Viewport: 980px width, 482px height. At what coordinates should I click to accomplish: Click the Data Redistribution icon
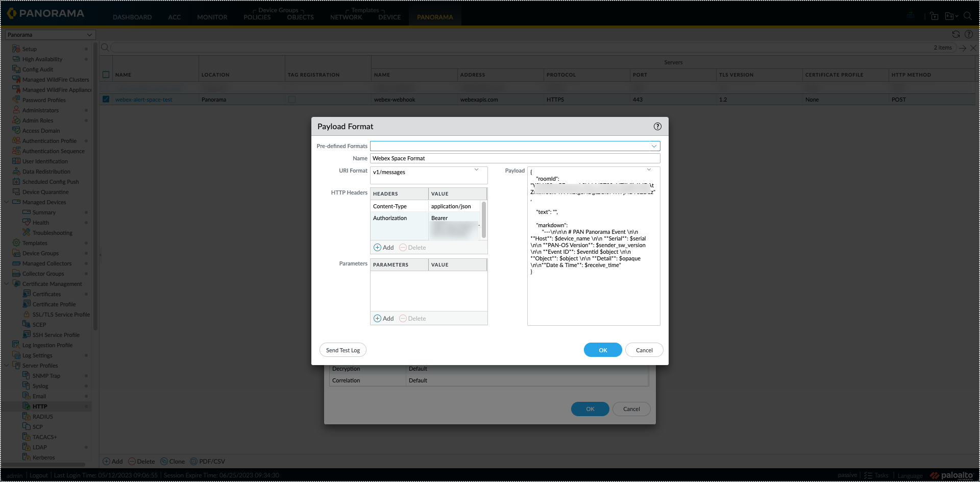(x=16, y=172)
